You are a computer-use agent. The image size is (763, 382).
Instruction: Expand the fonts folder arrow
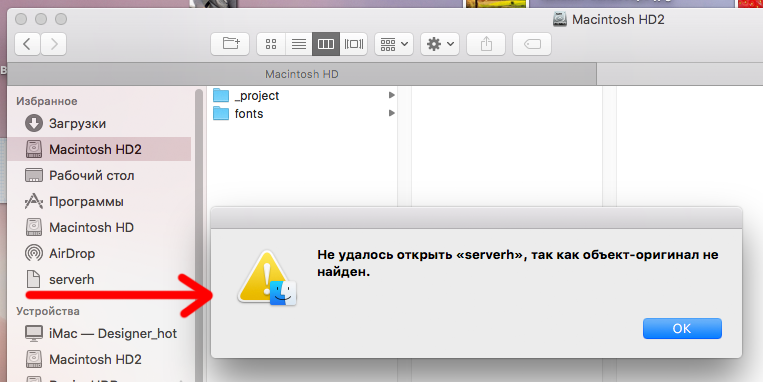click(391, 113)
